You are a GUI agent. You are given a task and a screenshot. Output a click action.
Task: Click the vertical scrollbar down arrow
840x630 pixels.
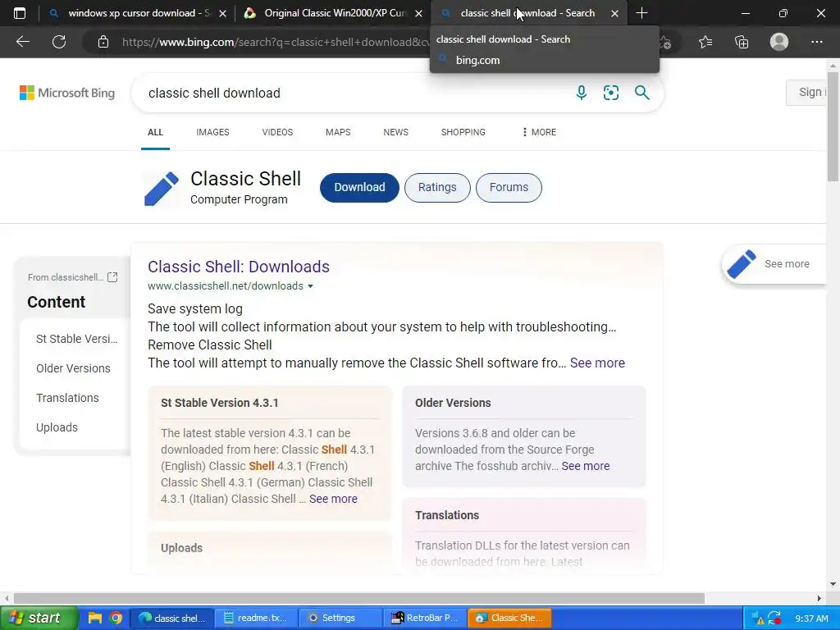(x=833, y=584)
